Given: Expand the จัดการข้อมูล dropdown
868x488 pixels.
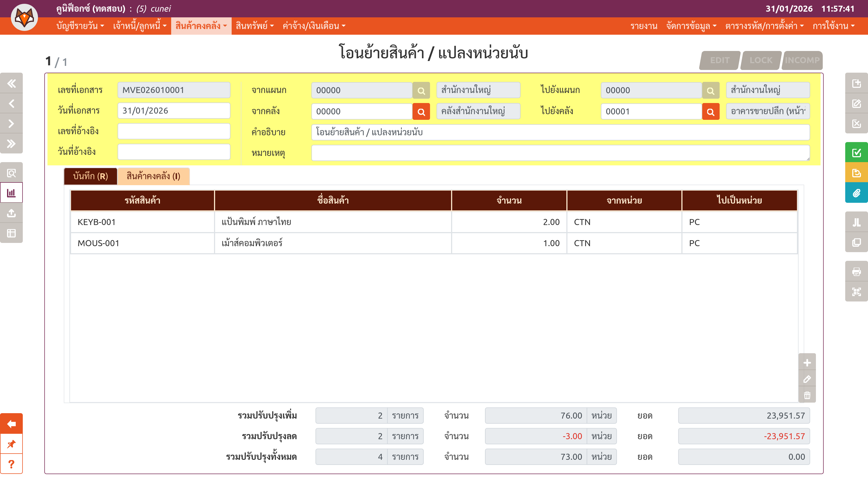Looking at the screenshot, I should 691,26.
